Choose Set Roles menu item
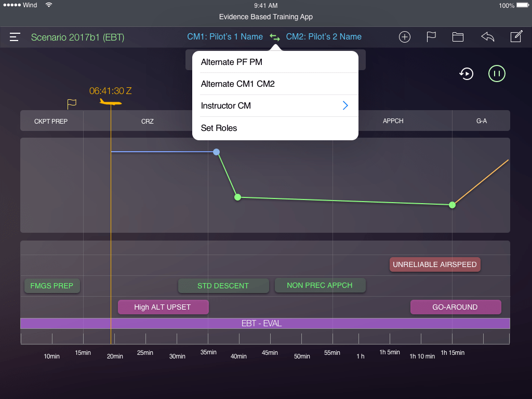 (x=275, y=128)
